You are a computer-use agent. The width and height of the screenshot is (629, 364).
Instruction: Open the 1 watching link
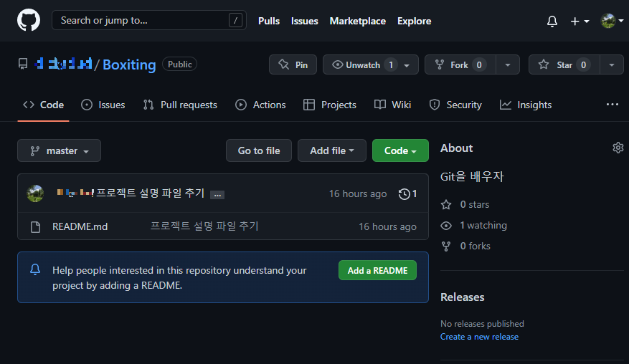point(474,225)
